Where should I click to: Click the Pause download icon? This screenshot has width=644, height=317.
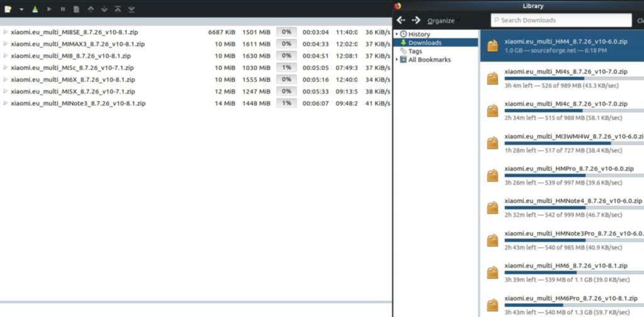[x=62, y=9]
